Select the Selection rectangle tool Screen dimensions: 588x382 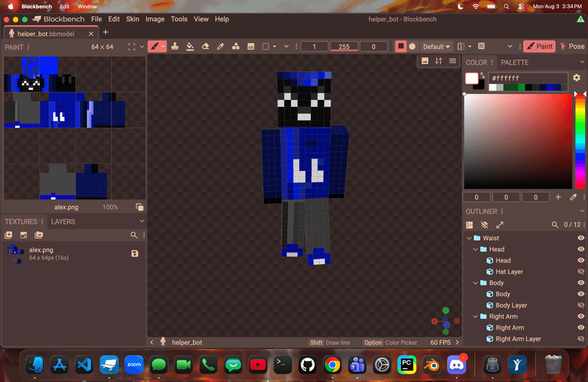coord(265,46)
